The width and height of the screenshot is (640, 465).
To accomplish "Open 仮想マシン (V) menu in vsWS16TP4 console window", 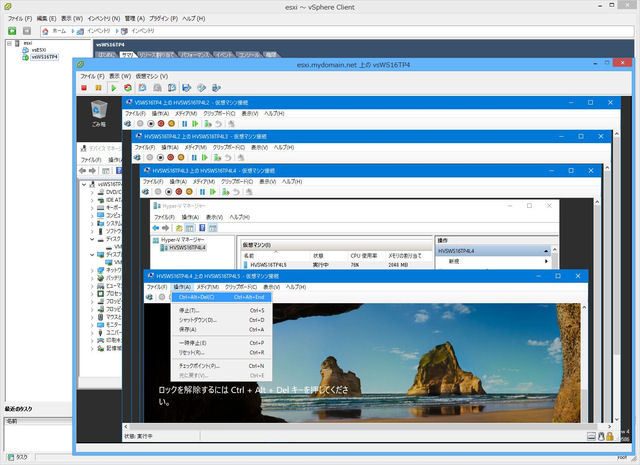I will [x=151, y=76].
